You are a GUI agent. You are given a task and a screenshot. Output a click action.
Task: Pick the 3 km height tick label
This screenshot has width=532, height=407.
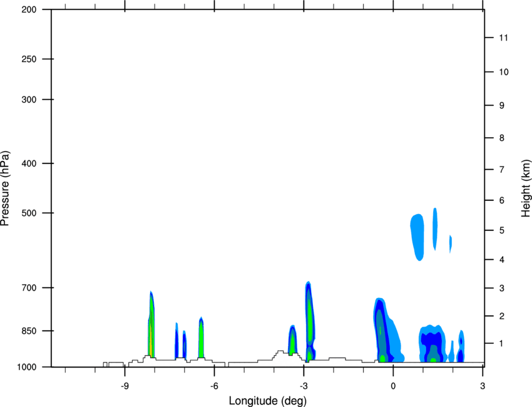point(502,288)
